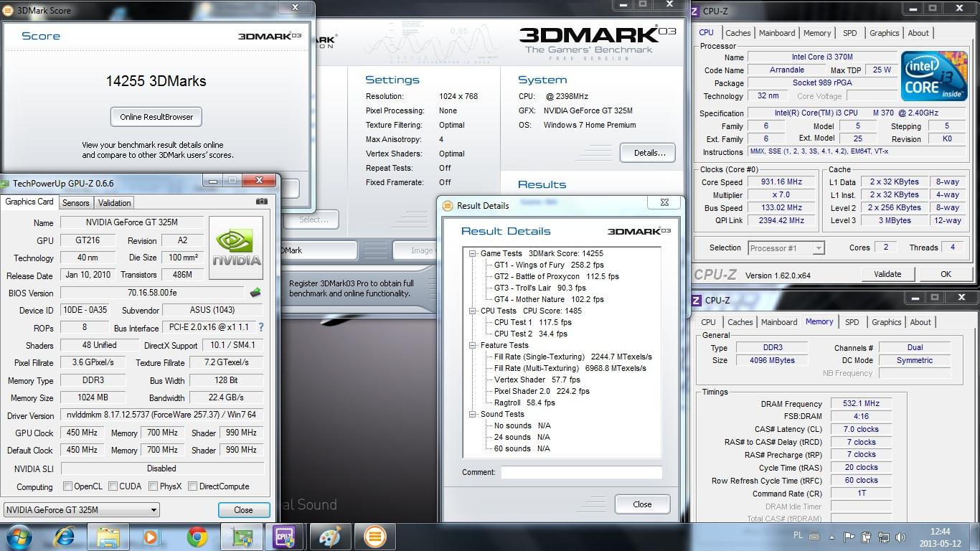Image resolution: width=980 pixels, height=551 pixels.
Task: Open Internet Explorer from the taskbar
Action: 65,536
